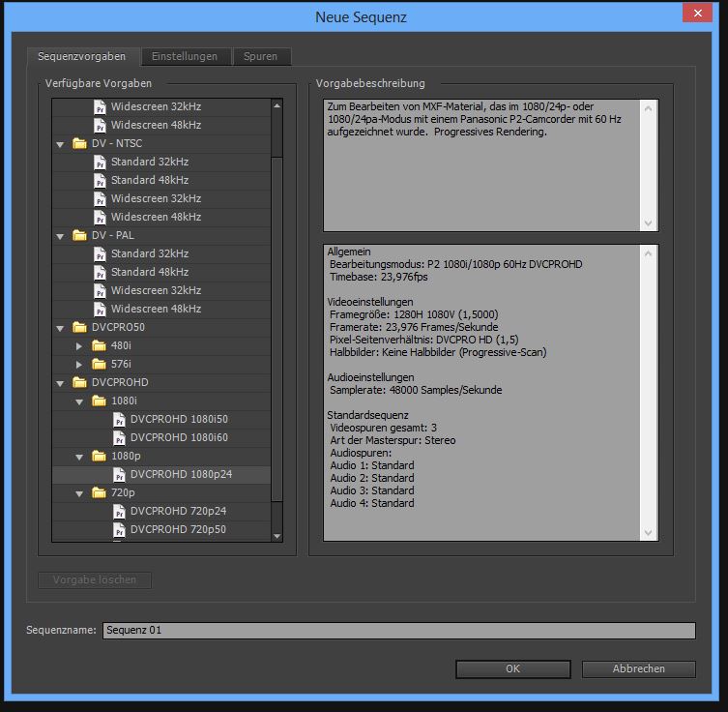Choose the DVCPROHD 1080i50 preset icon
This screenshot has width=728, height=712.
tap(119, 420)
